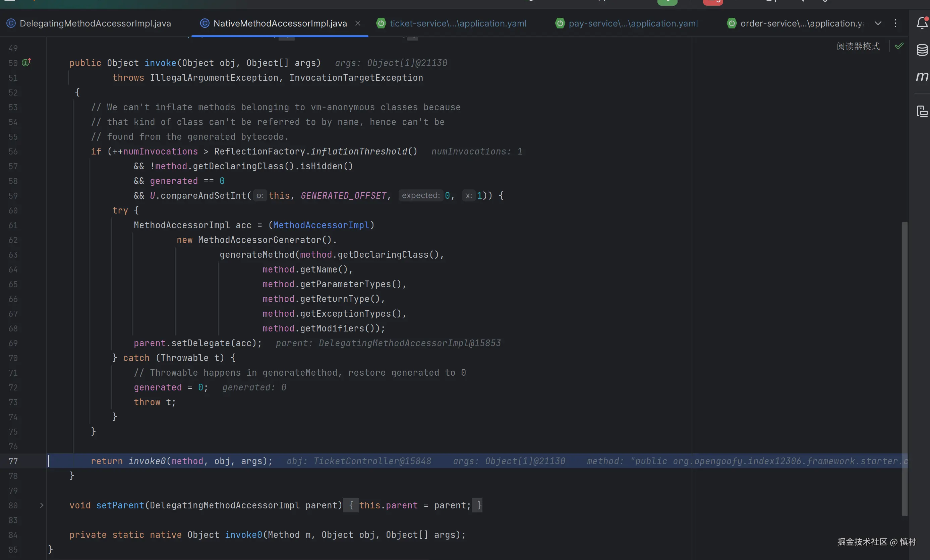930x560 pixels.
Task: Show hidden tabs dropdown chevron
Action: [878, 23]
